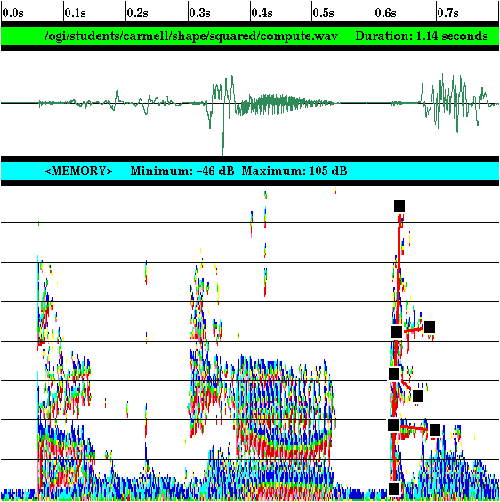
Task: Click the black square right of upper formant line
Action: (x=429, y=327)
